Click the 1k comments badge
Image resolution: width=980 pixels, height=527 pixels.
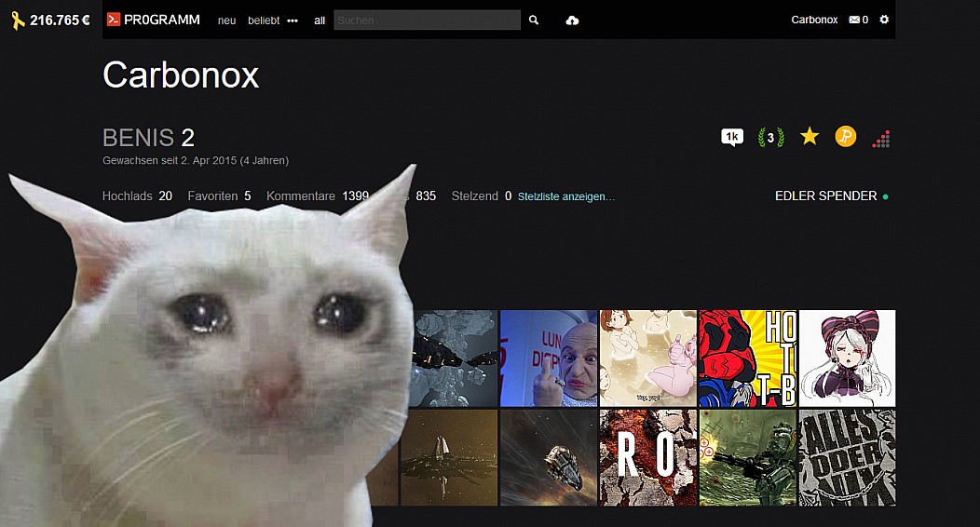click(x=732, y=137)
